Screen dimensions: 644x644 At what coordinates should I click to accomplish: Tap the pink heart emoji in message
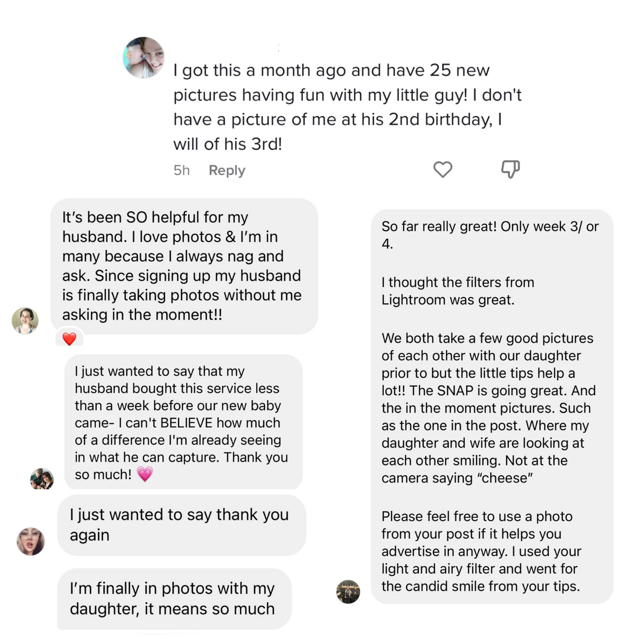(x=145, y=474)
